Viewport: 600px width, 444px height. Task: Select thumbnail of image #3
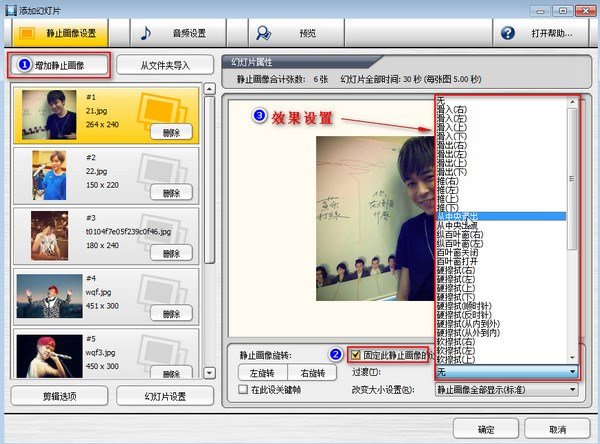[49, 235]
